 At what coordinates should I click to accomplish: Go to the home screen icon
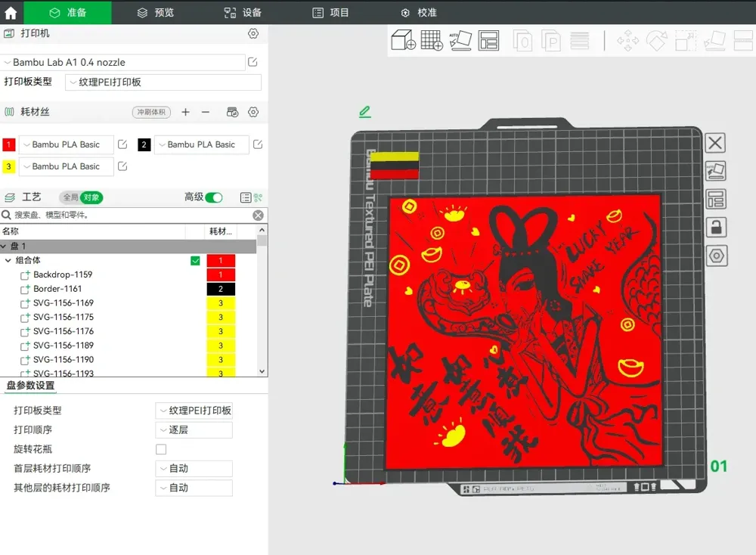11,13
